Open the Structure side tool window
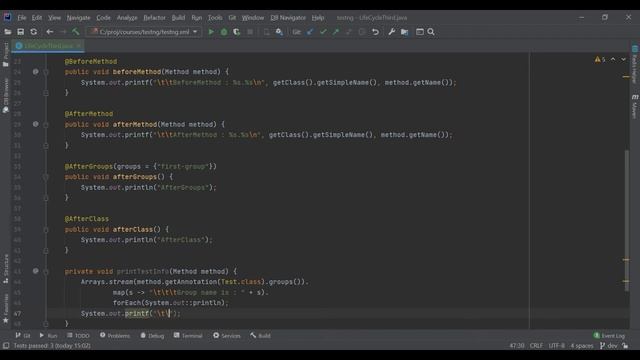Image resolution: width=640 pixels, height=360 pixels. 5,269
